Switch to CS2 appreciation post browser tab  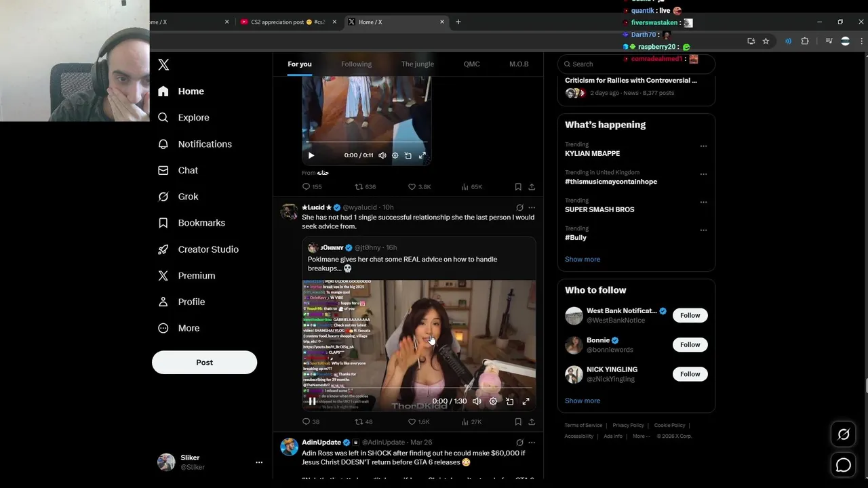click(288, 22)
